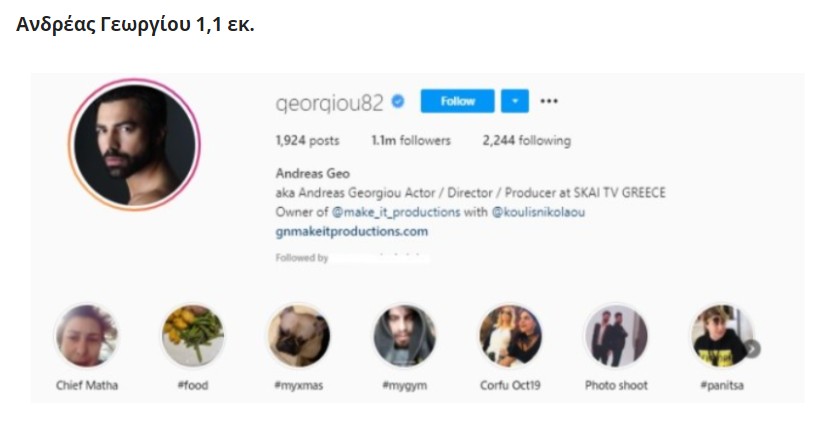Click the georgiou82 username heading
This screenshot has height=433, width=820.
(328, 102)
